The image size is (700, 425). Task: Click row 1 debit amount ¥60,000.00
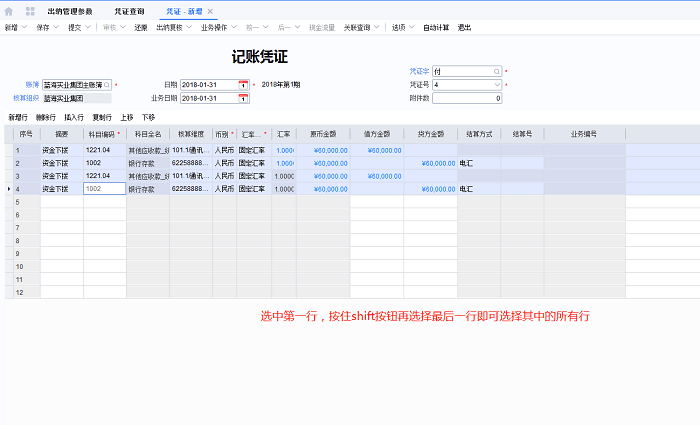pyautogui.click(x=384, y=150)
